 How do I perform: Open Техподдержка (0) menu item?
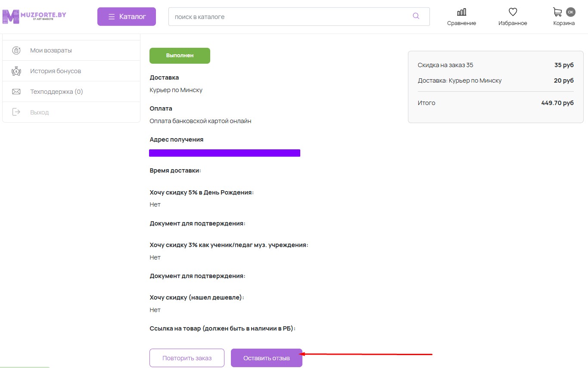click(56, 92)
